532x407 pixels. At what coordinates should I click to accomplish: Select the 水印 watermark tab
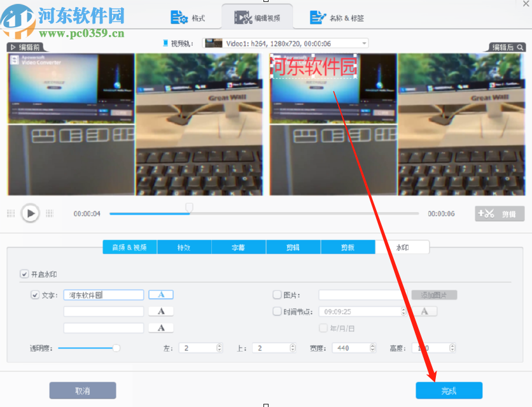coord(402,248)
